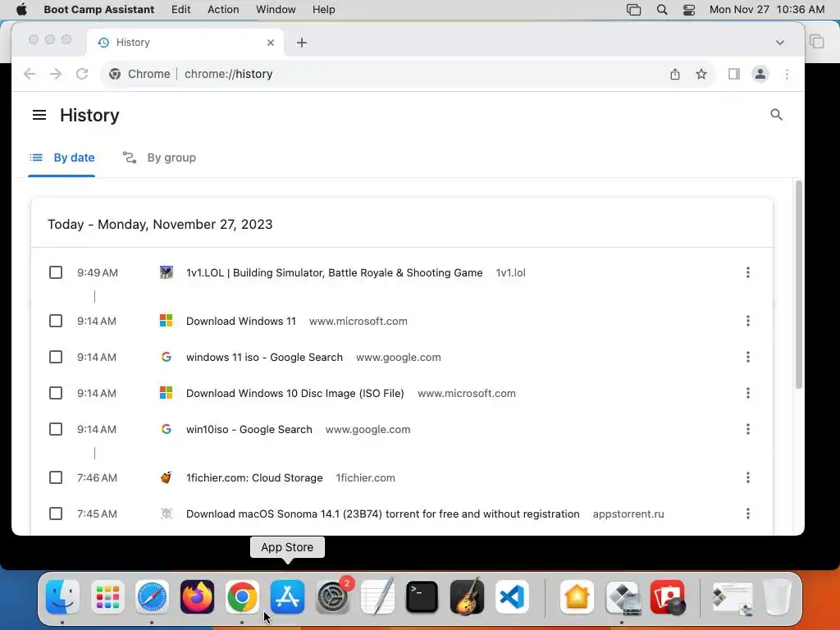Open Photo Booth from the Dock
The width and height of the screenshot is (840, 630).
[668, 597]
